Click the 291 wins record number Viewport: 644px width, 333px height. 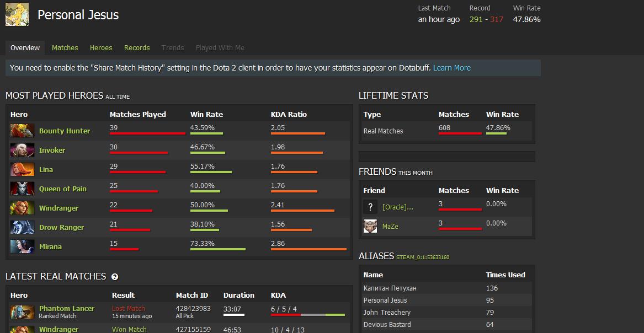tap(476, 19)
